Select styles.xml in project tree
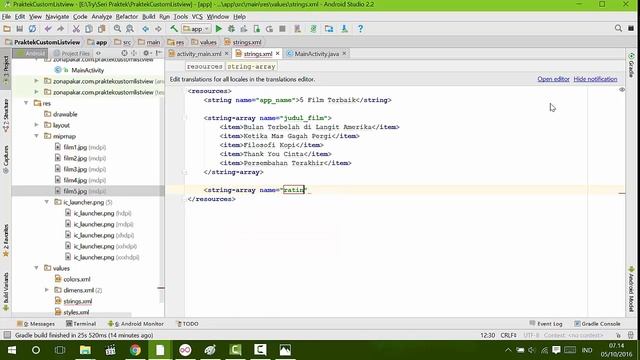 [71, 312]
